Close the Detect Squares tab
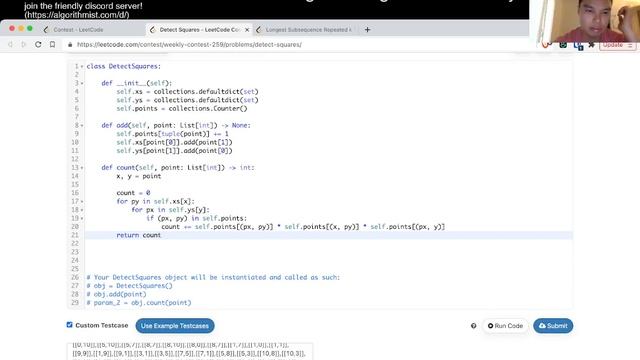 pyautogui.click(x=247, y=30)
